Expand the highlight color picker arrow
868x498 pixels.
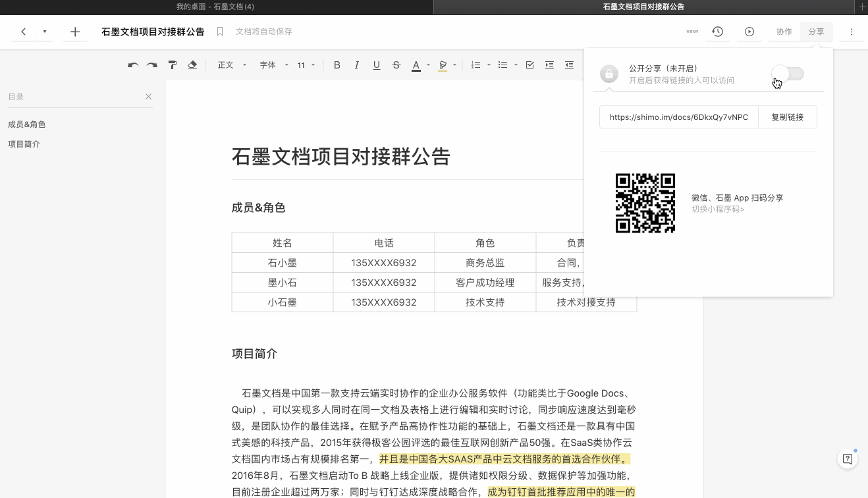[454, 65]
